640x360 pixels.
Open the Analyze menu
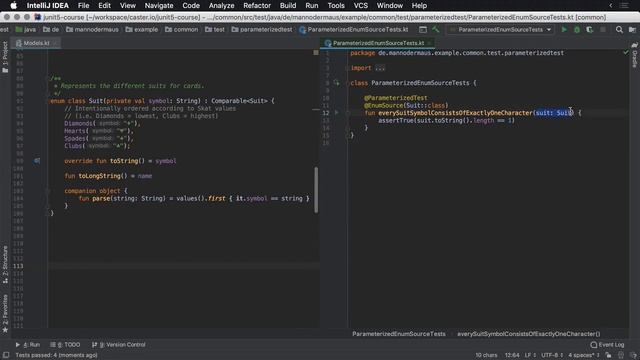pyautogui.click(x=221, y=6)
